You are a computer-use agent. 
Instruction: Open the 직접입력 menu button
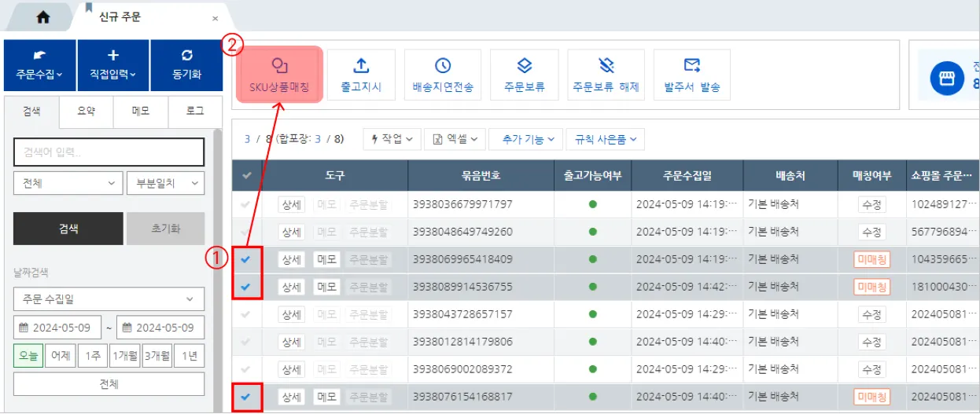click(112, 66)
